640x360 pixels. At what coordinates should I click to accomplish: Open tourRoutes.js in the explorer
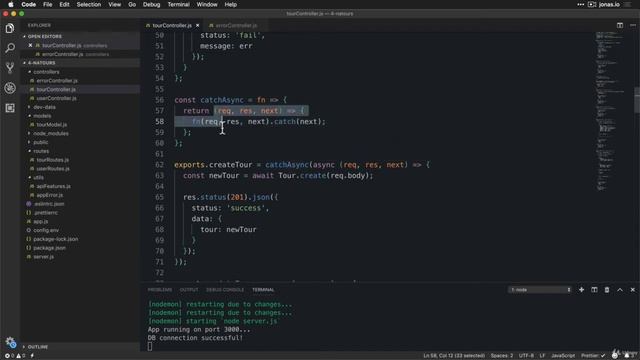pyautogui.click(x=53, y=160)
